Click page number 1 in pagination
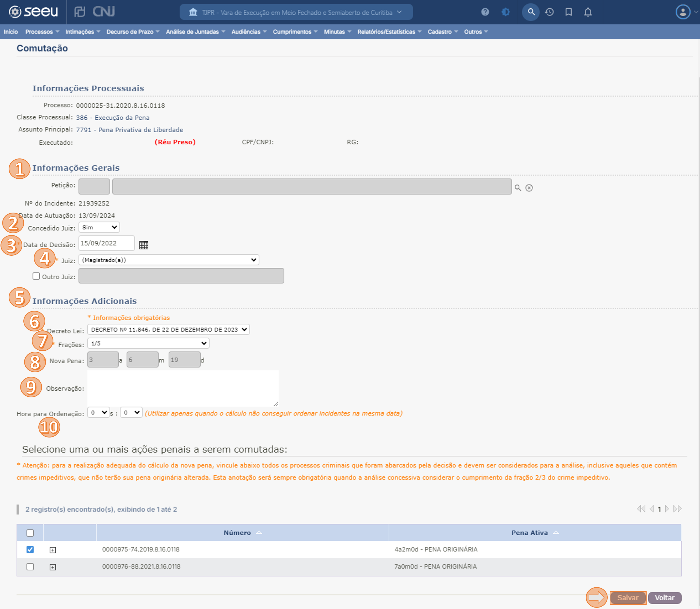Viewport: 700px width, 609px height. [x=659, y=509]
